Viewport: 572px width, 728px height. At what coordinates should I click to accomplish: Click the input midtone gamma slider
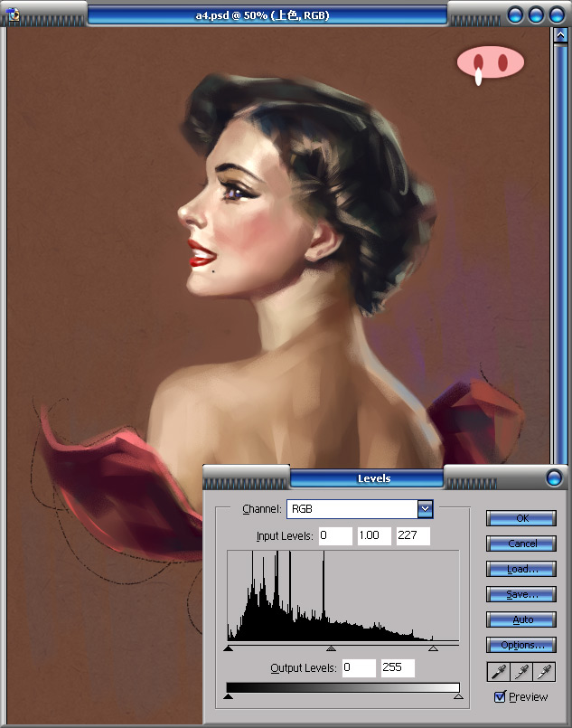(331, 648)
